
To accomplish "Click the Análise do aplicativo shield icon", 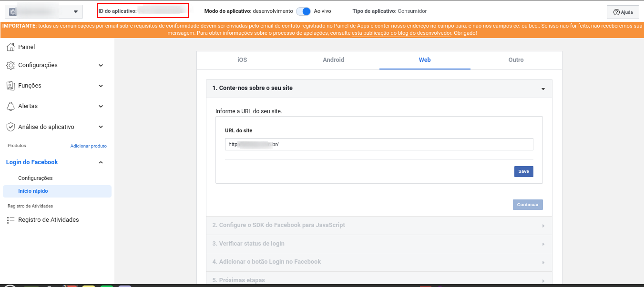I will tap(10, 127).
